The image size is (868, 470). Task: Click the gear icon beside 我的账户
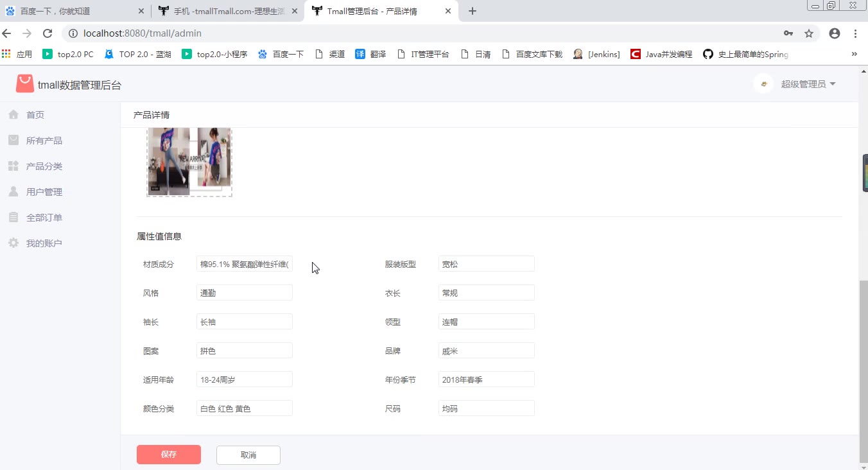tap(13, 243)
